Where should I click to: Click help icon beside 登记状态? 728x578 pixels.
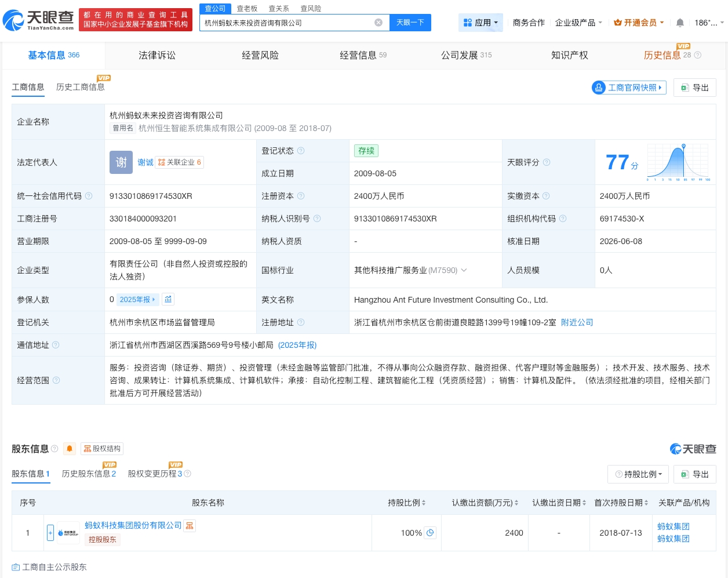coord(301,151)
